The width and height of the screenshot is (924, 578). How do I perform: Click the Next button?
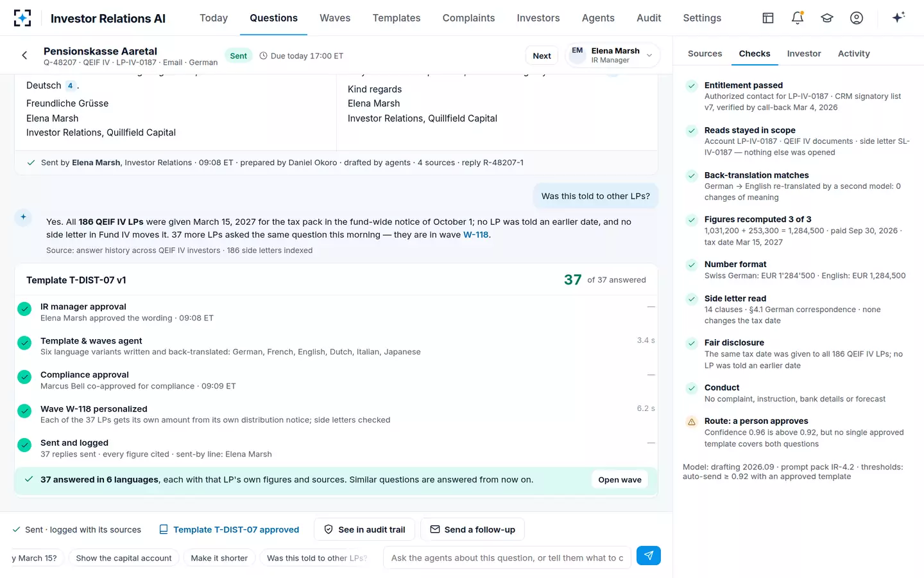tap(542, 56)
